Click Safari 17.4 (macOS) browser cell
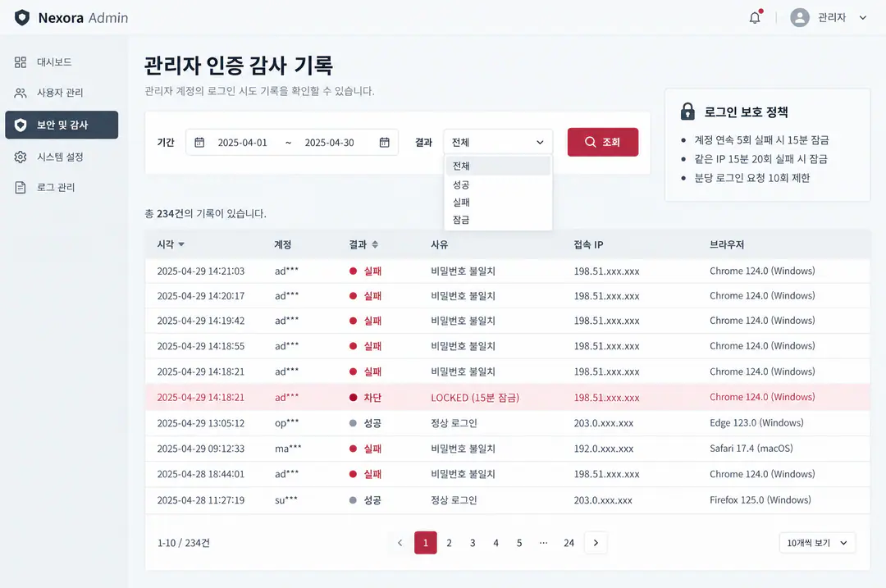Screen dimensions: 886x588 click(751, 449)
